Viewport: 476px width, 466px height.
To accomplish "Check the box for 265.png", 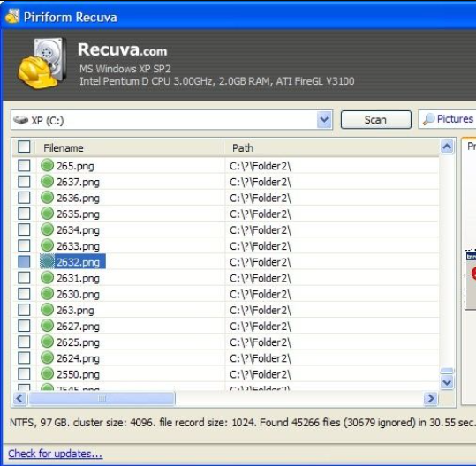I will click(x=24, y=166).
